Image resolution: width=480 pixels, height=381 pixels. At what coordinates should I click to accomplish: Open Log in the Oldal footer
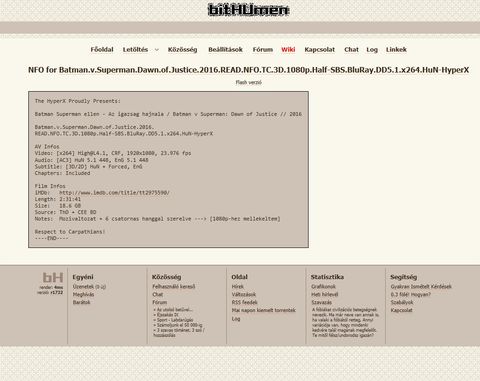[236, 319]
